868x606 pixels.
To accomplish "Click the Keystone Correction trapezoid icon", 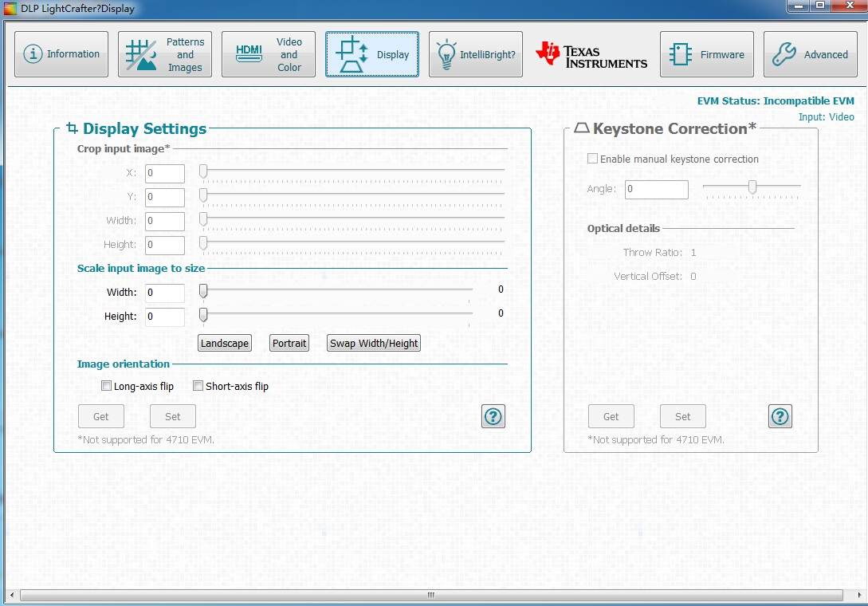I will click(x=581, y=128).
